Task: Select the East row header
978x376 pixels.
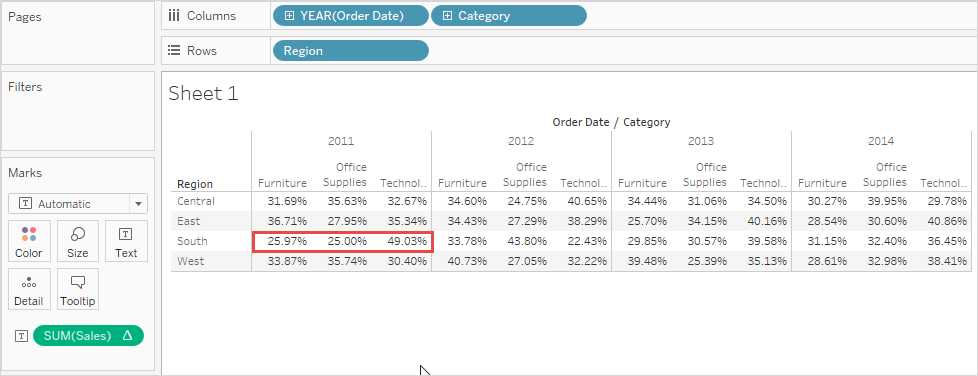Action: [x=188, y=221]
